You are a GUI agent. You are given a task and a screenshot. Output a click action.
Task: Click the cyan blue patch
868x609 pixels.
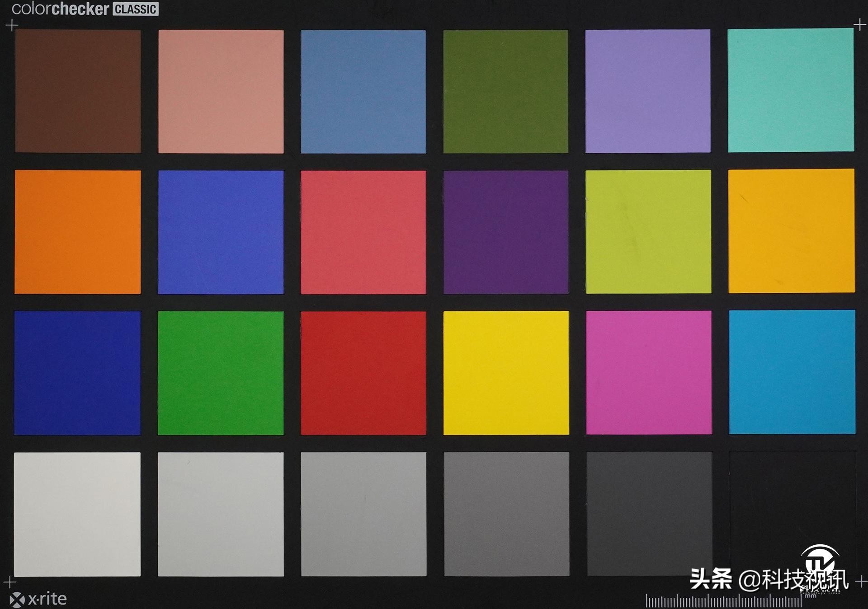(792, 372)
